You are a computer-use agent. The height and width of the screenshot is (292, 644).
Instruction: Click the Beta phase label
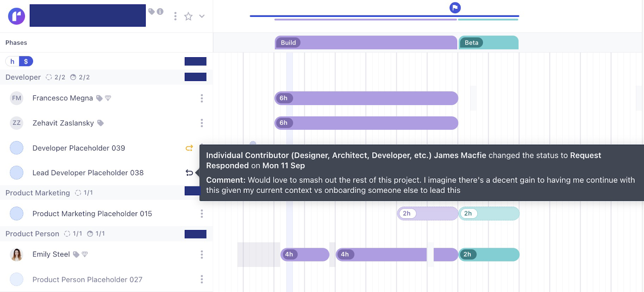point(472,42)
